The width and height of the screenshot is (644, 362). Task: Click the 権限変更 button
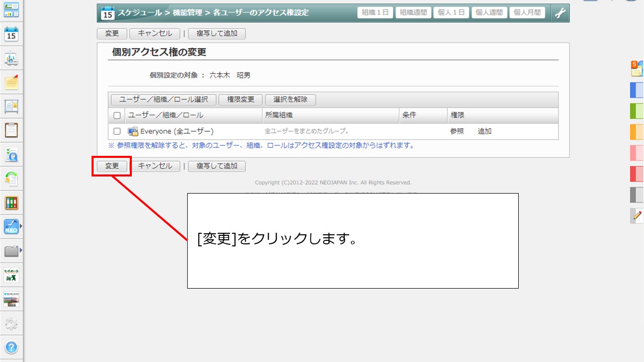[x=240, y=100]
